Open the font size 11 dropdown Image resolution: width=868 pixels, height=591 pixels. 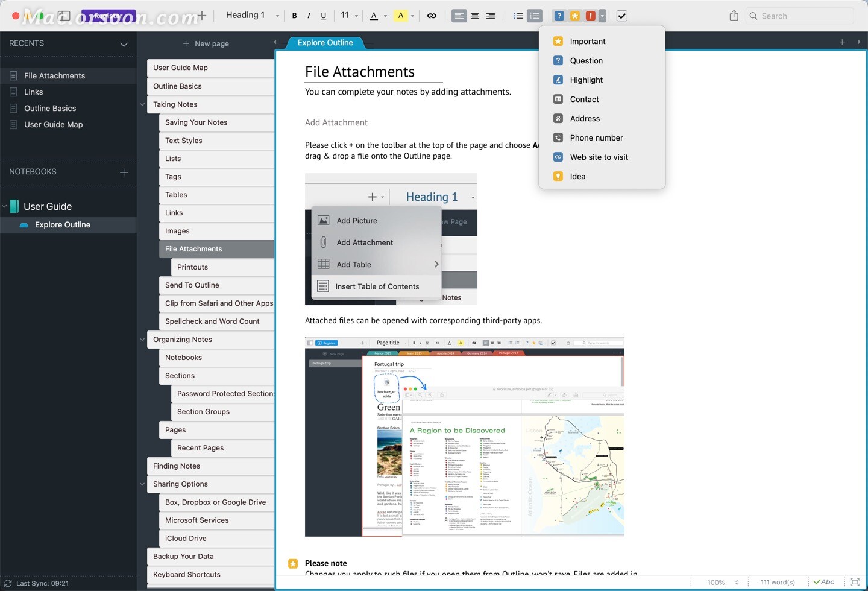[x=349, y=16]
